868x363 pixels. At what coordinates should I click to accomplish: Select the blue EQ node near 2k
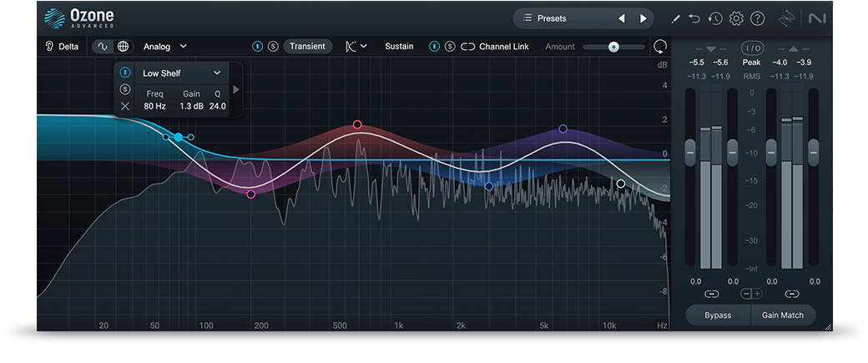pos(489,186)
